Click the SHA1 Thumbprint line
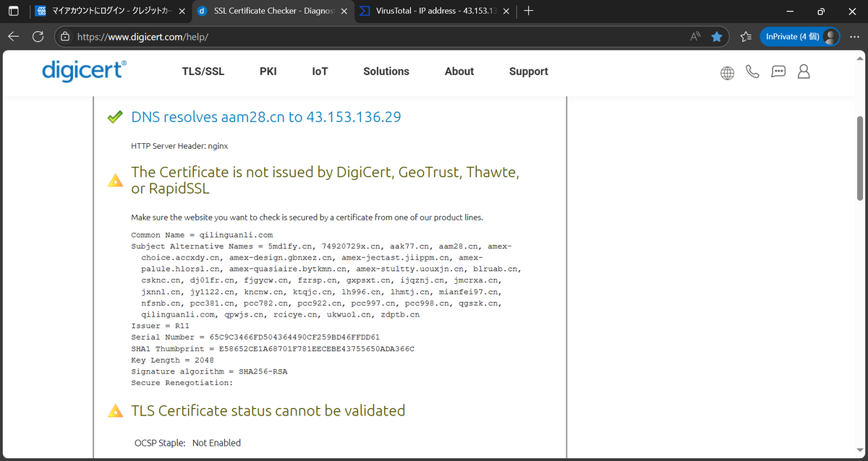The image size is (868, 461). coord(273,349)
